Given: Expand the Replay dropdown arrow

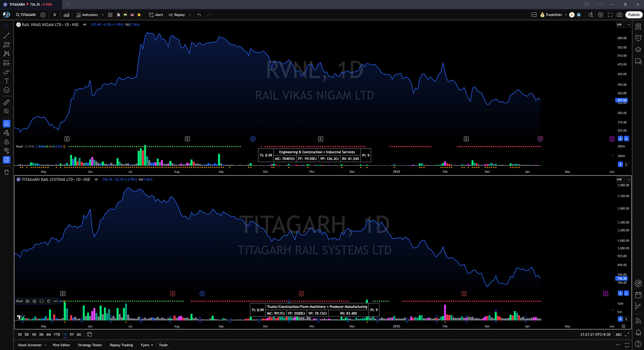Looking at the screenshot, I should [190, 15].
